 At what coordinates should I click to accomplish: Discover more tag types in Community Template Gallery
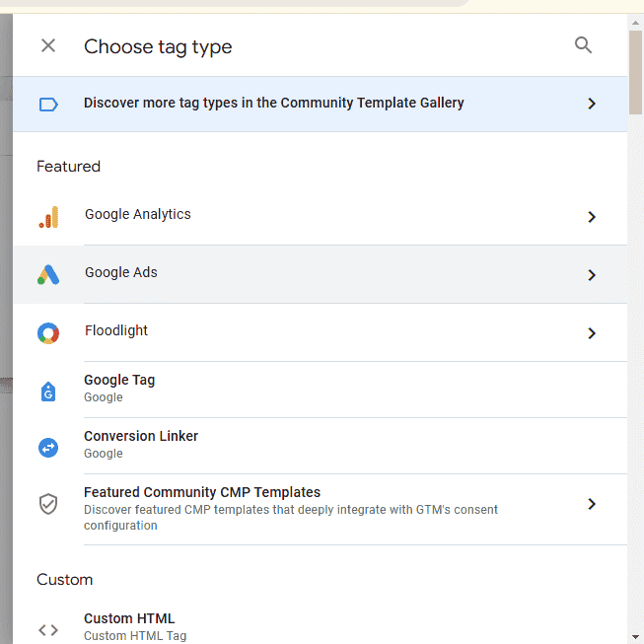(320, 104)
